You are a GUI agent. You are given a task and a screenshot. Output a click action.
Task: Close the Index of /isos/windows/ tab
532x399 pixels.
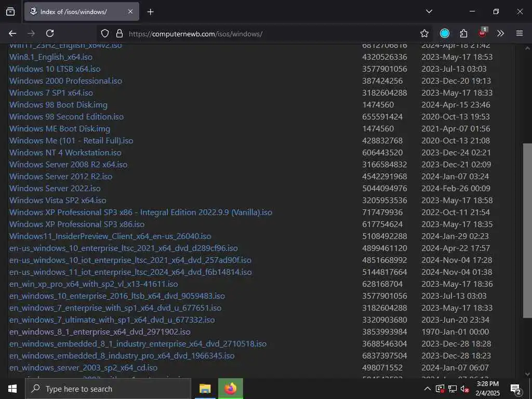[x=130, y=11]
